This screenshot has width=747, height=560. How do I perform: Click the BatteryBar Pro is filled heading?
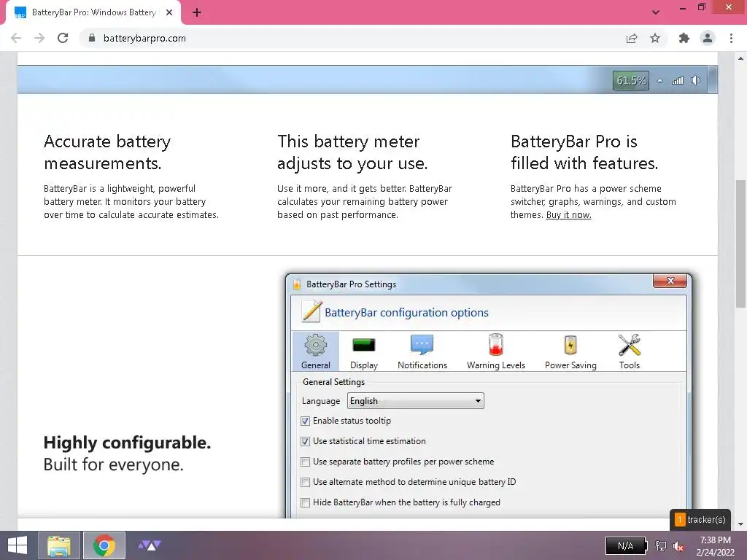(584, 152)
